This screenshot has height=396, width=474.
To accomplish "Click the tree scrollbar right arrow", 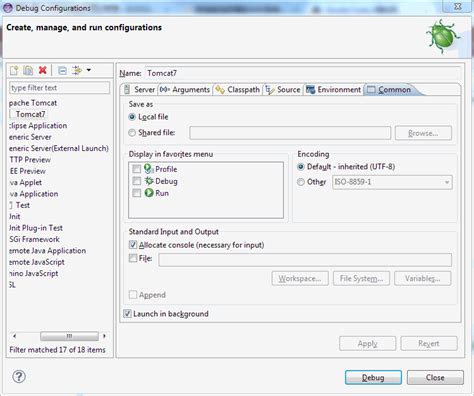I will coord(104,336).
